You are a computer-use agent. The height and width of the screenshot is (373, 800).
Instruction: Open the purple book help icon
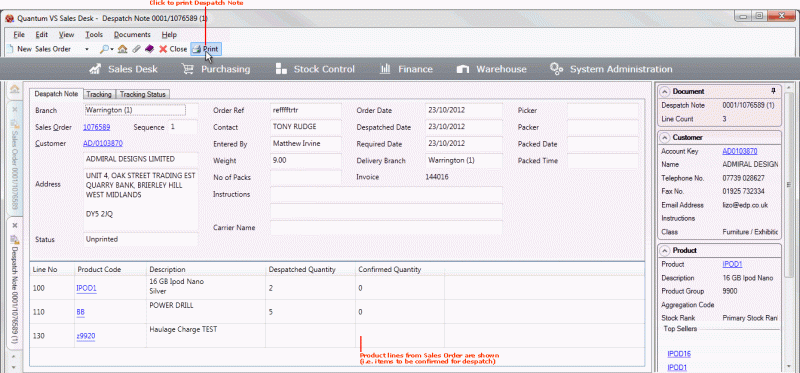pyautogui.click(x=149, y=49)
